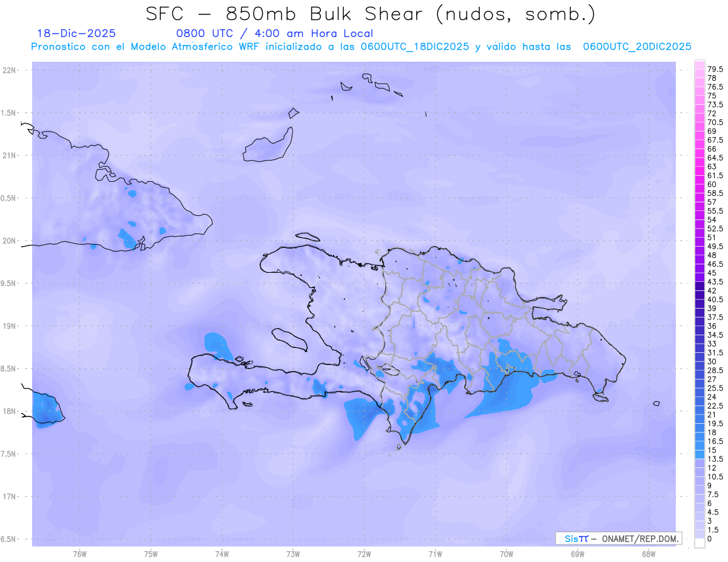Click the "17N" latitude axis label
This screenshot has width=728, height=562.
click(x=10, y=497)
